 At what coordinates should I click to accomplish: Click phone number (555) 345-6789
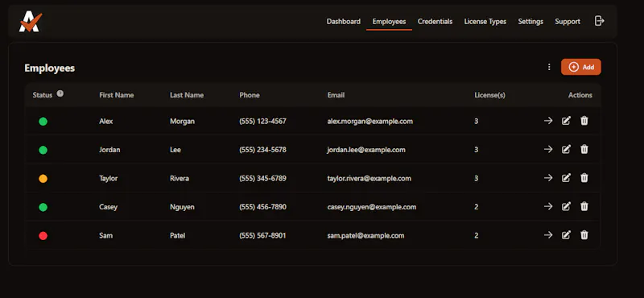tap(262, 178)
